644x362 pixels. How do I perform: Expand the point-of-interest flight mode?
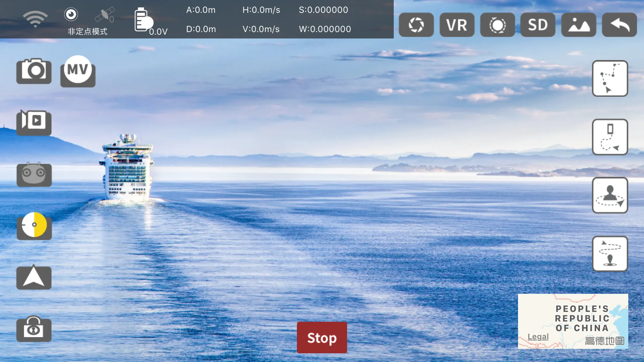tap(609, 253)
